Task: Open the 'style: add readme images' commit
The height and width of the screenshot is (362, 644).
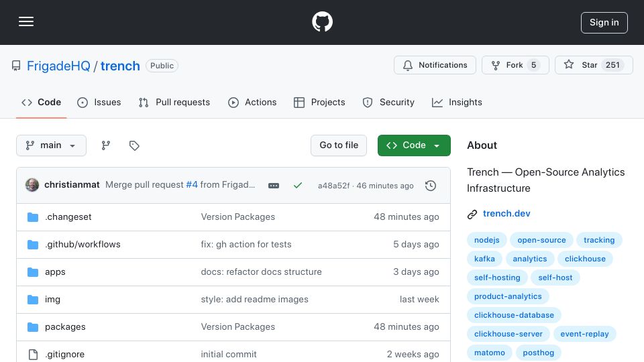Action: point(255,299)
